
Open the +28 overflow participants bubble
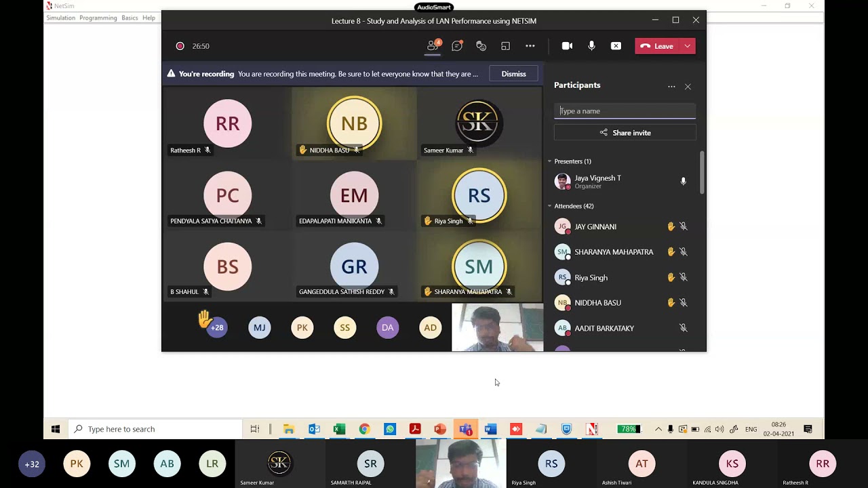(x=216, y=327)
